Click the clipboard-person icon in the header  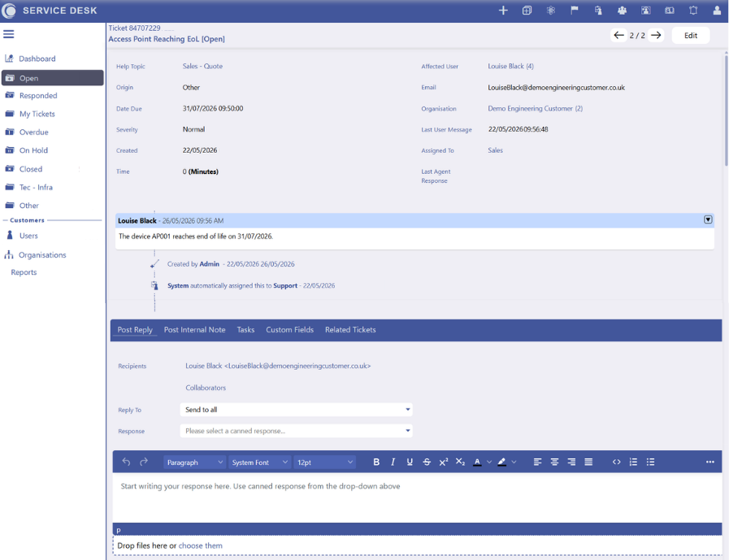598,11
